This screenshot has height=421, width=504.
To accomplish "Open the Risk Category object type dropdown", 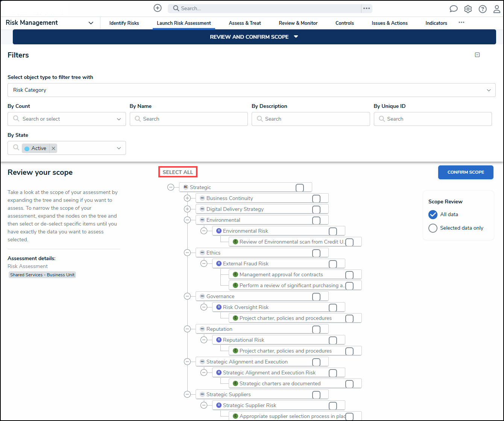I will coord(251,90).
